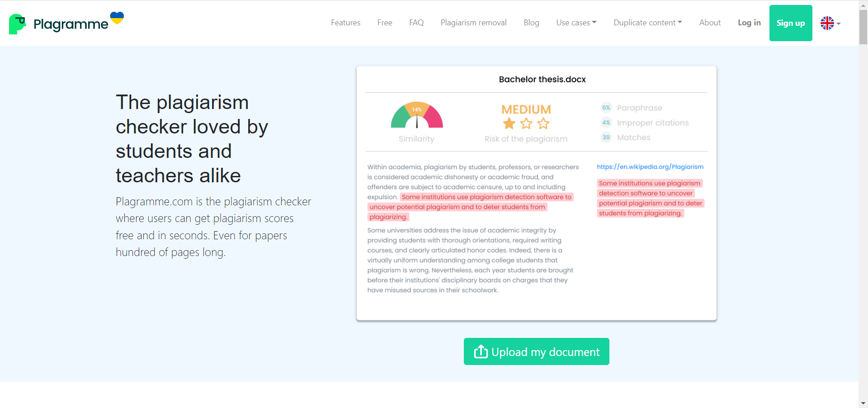Click the upload icon in Upload my document
Viewport: 868px width, 408px height.
481,351
